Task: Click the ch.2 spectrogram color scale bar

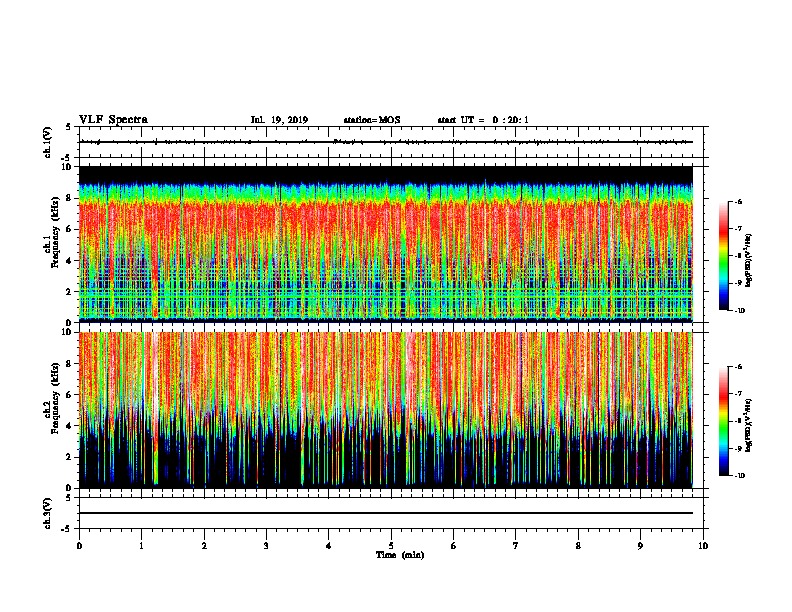Action: pos(723,421)
